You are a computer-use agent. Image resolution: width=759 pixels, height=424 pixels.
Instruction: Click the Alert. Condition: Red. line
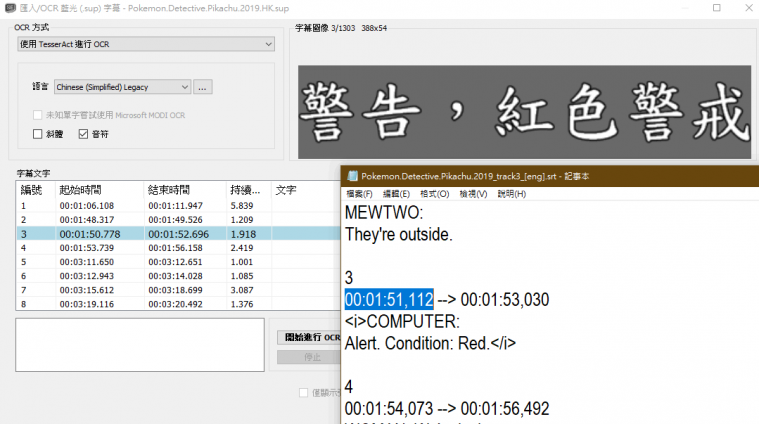pos(430,343)
